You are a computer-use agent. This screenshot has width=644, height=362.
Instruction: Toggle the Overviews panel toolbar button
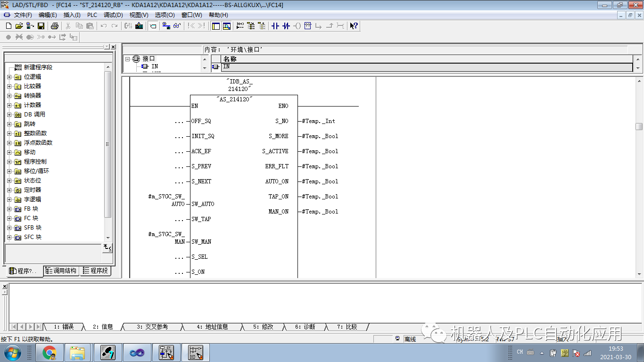[216, 26]
